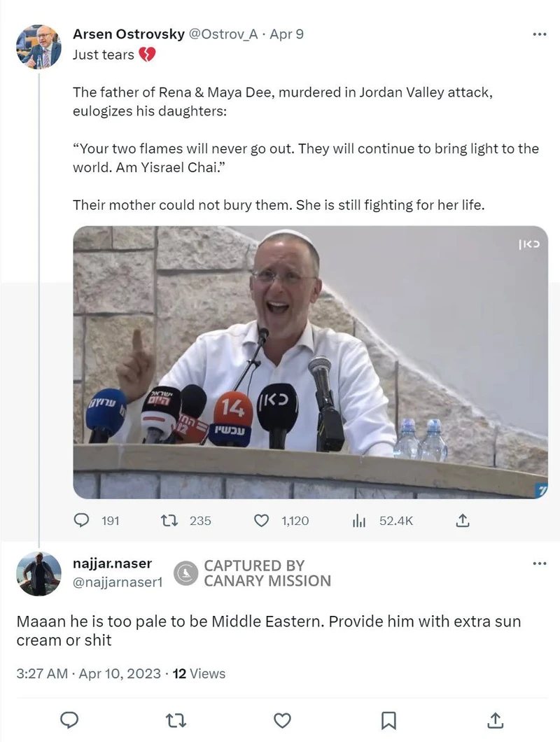Open more options for Ostrovsky's tweet
This screenshot has width=560, height=742.
tap(539, 34)
